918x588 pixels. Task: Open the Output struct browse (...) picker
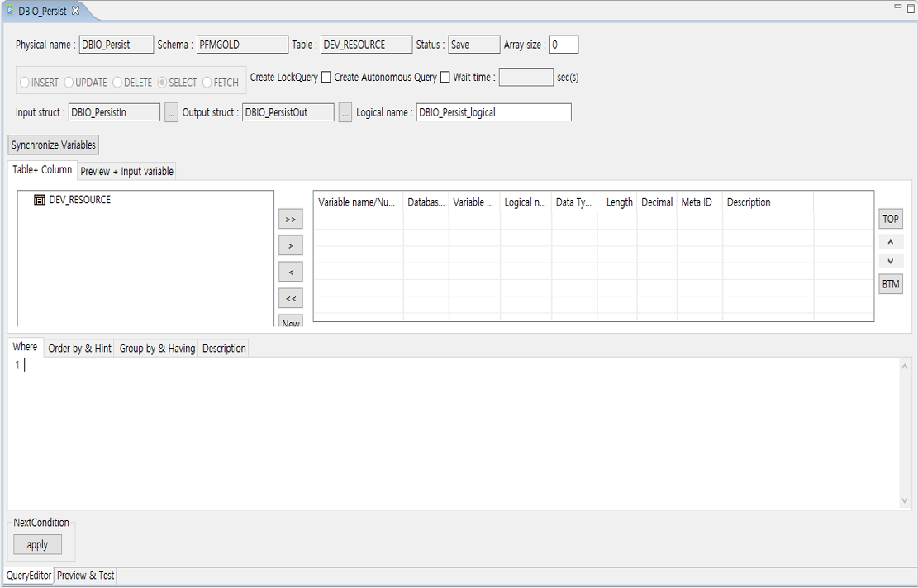pos(345,111)
